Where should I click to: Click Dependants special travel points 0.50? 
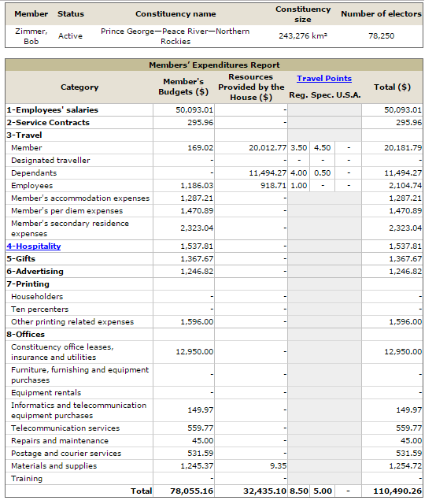(322, 173)
